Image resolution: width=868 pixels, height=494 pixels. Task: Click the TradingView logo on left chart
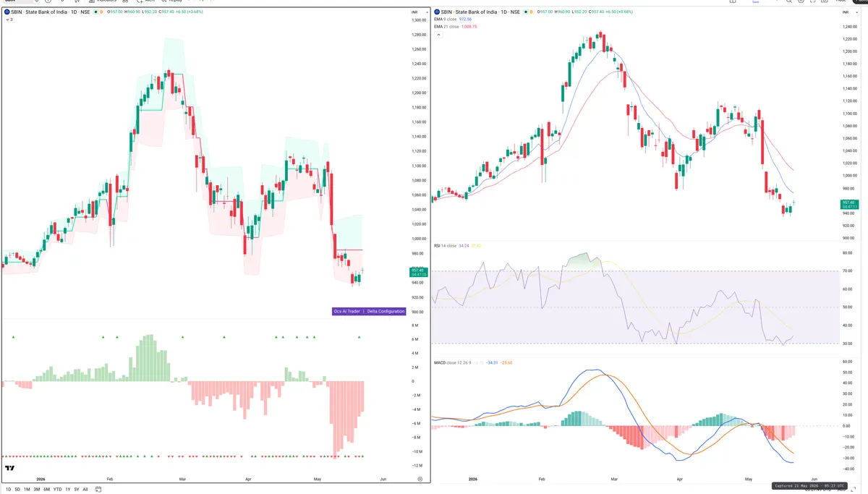click(9, 469)
